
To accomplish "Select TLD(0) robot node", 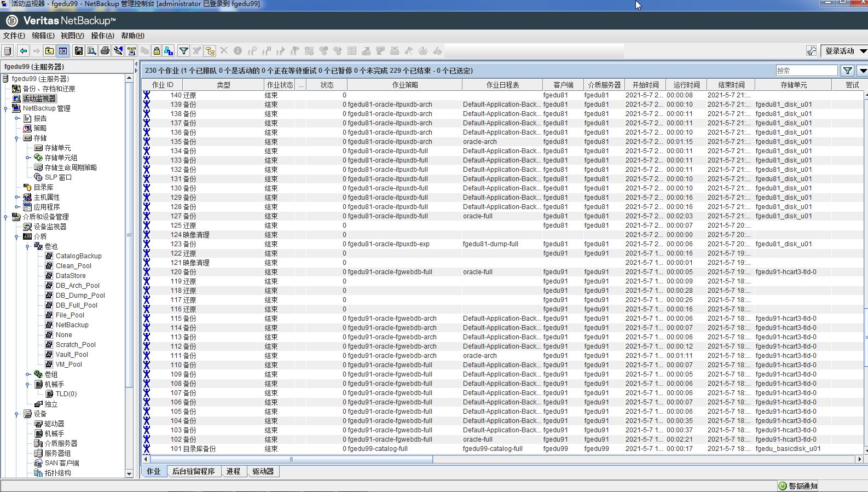I will (x=66, y=394).
